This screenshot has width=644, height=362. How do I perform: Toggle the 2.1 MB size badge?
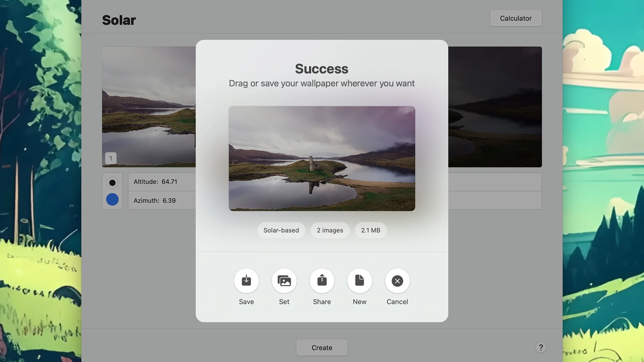[371, 230]
